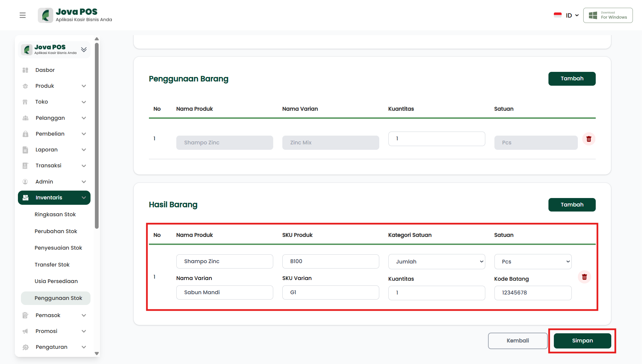Screen dimensions: 642x364
Task: Open the Kategori Satuan Jumlah dropdown
Action: (x=436, y=261)
